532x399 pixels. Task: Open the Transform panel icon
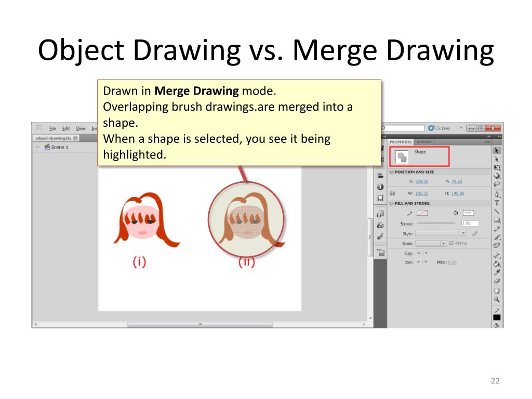pyautogui.click(x=380, y=198)
